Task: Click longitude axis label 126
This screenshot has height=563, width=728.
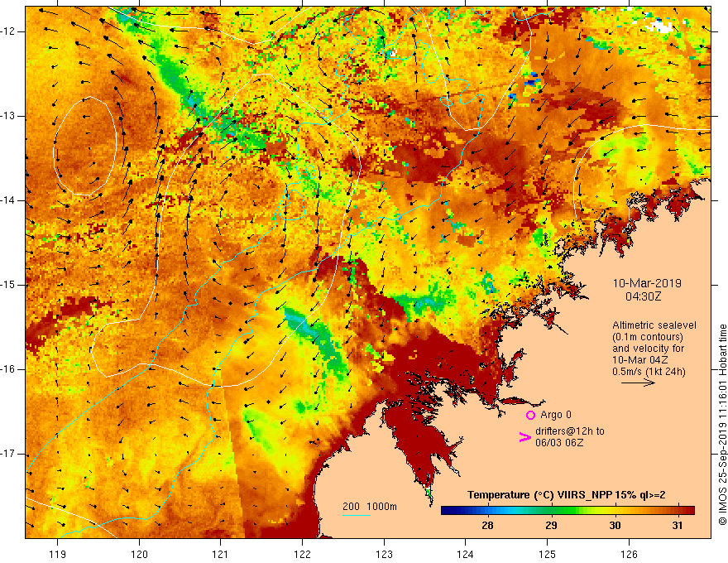Action: pos(629,554)
